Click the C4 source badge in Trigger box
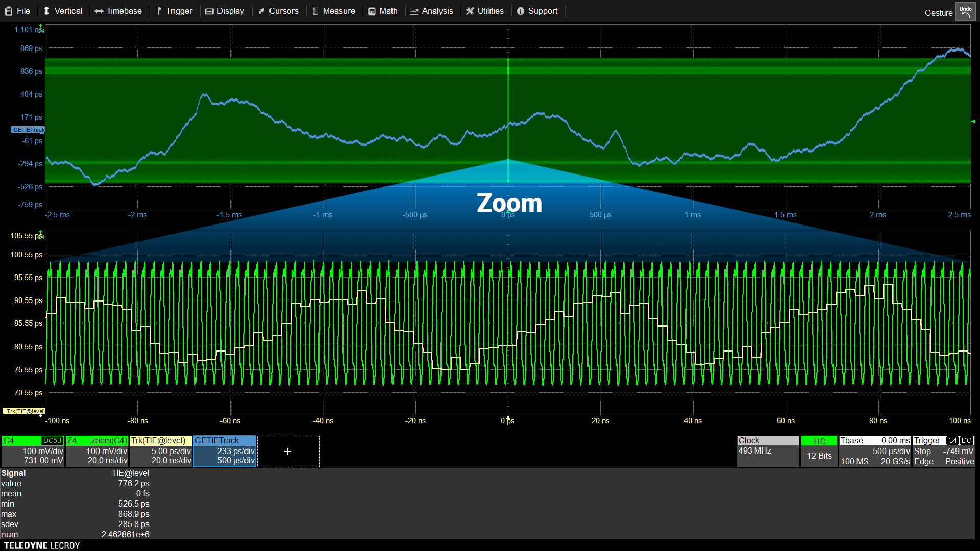The height and width of the screenshot is (551, 980). coord(952,441)
